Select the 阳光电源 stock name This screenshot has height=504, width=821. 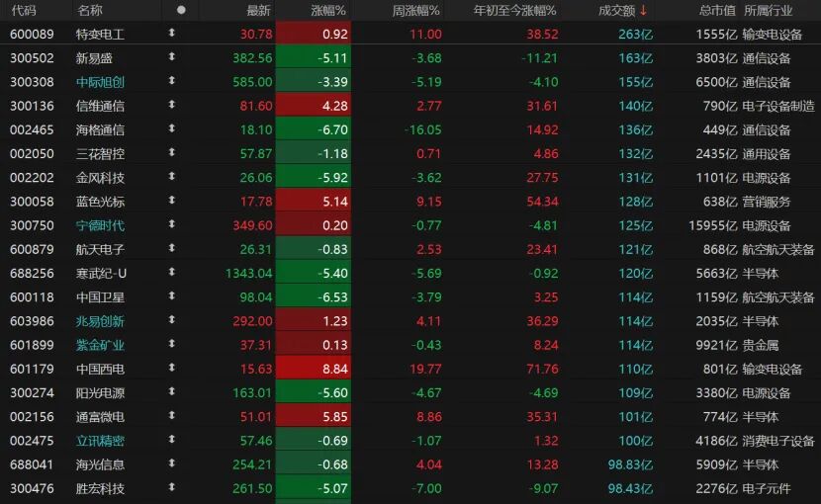(x=100, y=393)
